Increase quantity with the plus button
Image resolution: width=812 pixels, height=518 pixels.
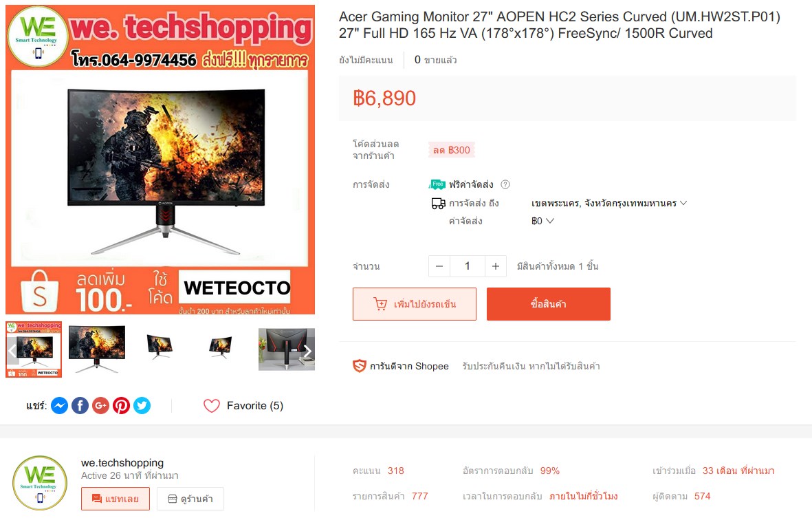pos(496,266)
